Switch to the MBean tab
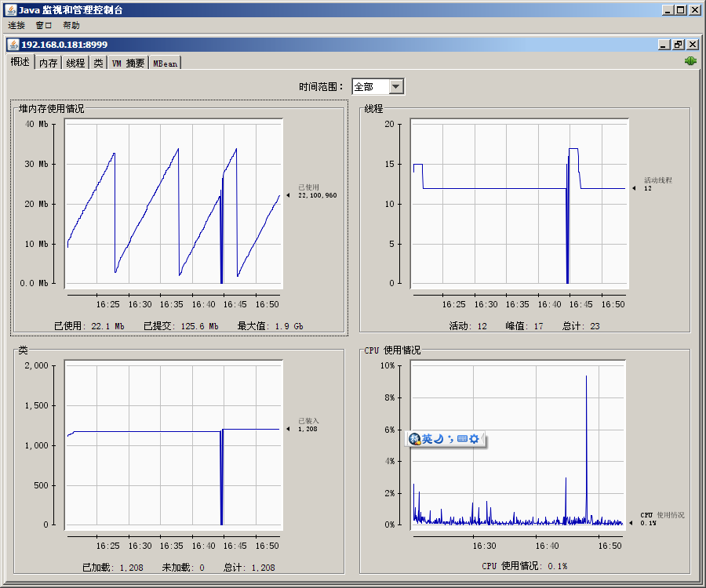Viewport: 706px width, 588px height. coord(165,63)
